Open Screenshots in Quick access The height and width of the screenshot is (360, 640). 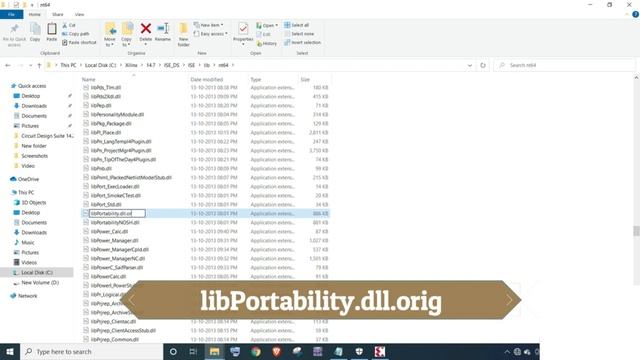click(x=34, y=156)
